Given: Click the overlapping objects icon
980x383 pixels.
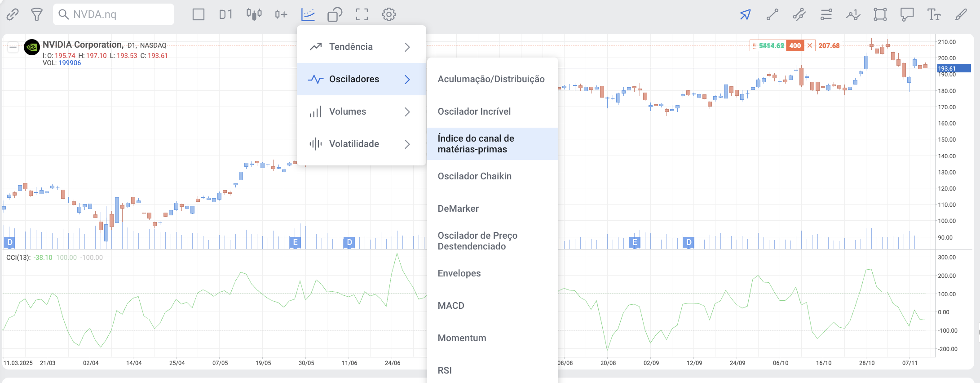Looking at the screenshot, I should point(335,14).
